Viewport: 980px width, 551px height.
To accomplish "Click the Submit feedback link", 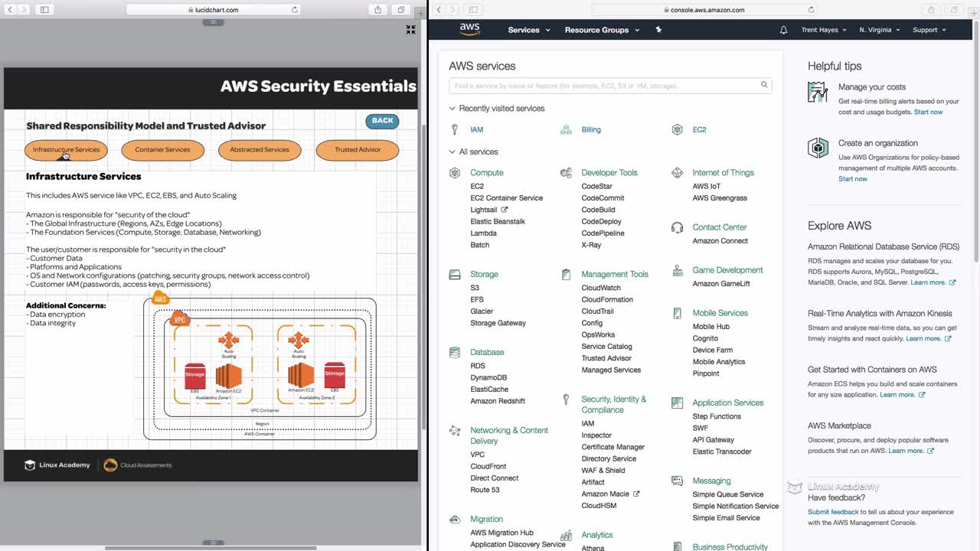I will [833, 512].
